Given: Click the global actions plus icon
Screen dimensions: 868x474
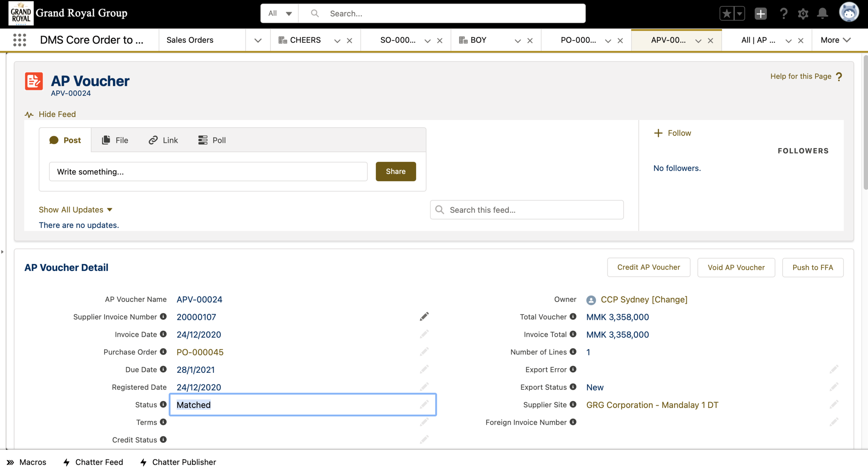Looking at the screenshot, I should coord(760,13).
